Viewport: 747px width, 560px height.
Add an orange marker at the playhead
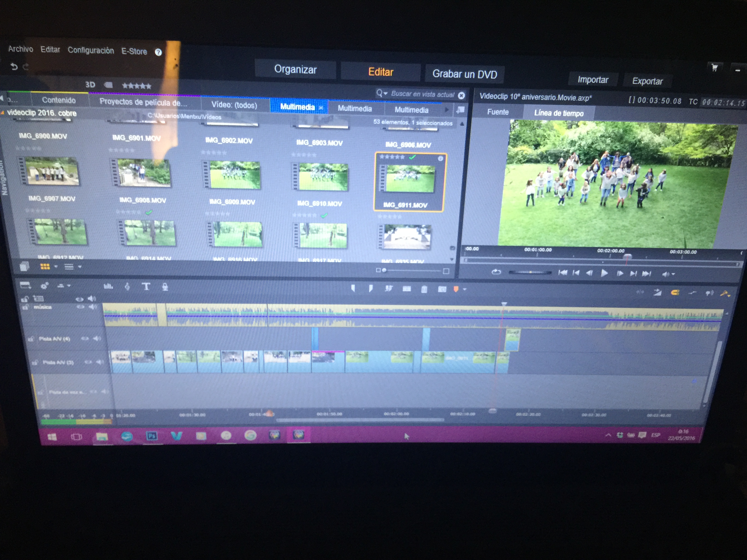(x=456, y=289)
